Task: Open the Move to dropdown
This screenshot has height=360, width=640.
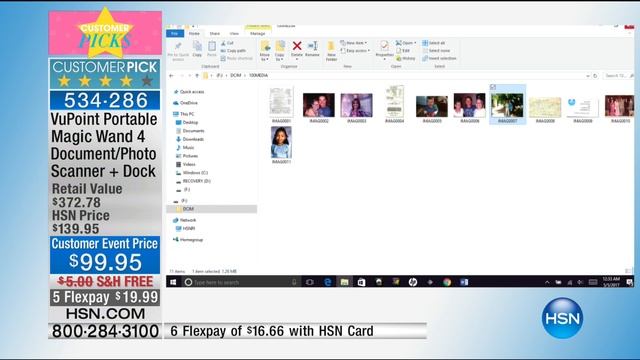Action: click(265, 57)
